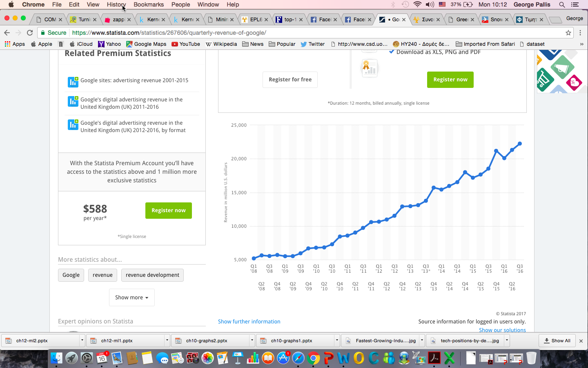The width and height of the screenshot is (588, 368).
Task: Open the People menu
Action: tap(180, 4)
